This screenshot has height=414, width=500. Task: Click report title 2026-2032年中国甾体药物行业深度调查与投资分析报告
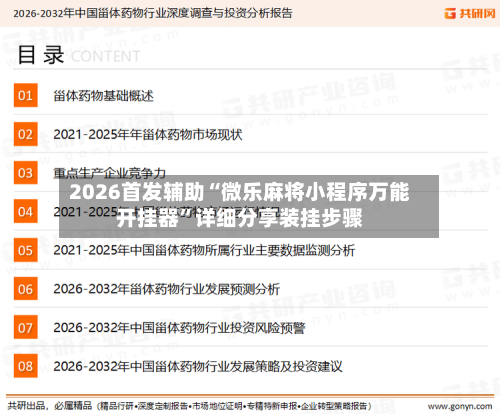[153, 13]
